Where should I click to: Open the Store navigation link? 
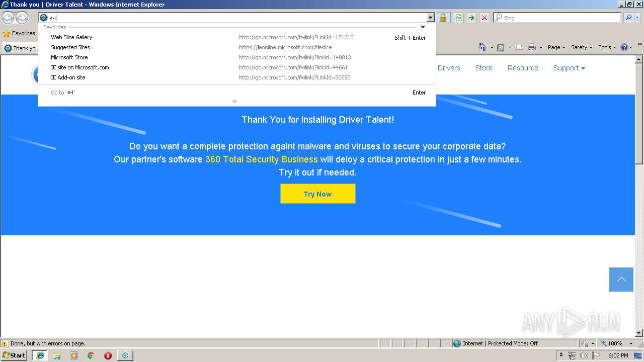(484, 68)
